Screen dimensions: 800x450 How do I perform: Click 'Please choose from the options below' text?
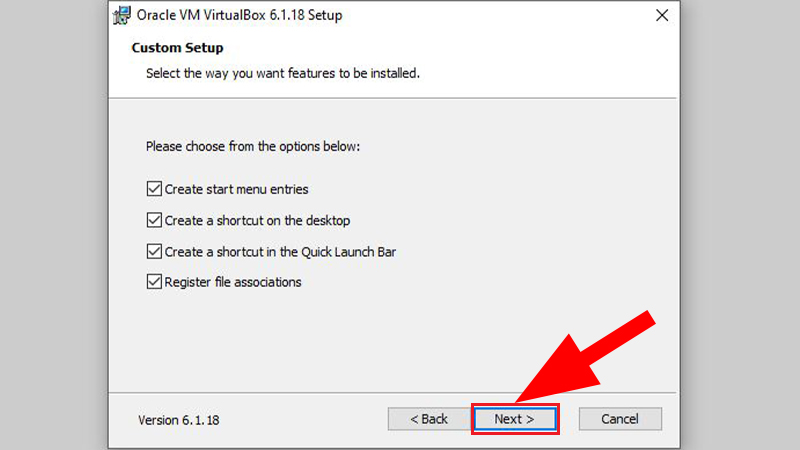point(253,146)
